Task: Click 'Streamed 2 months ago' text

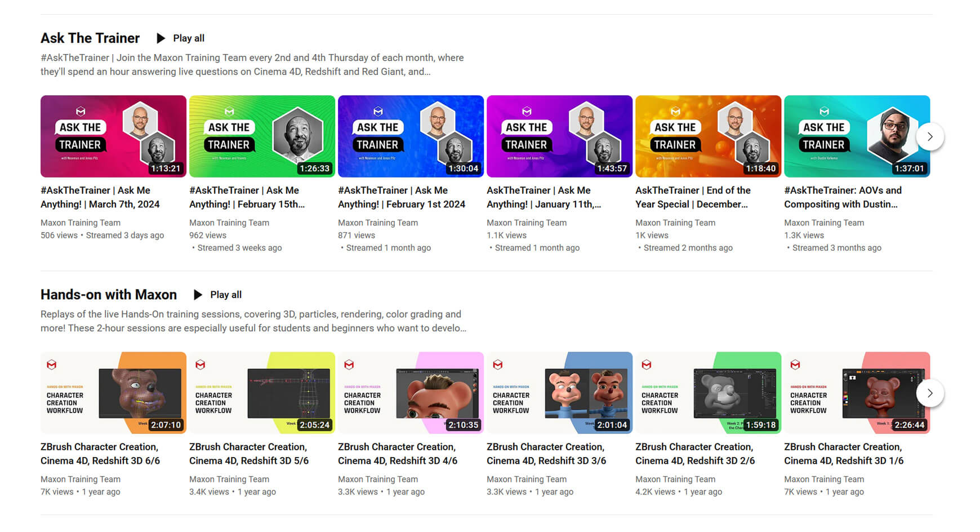Action: 688,247
